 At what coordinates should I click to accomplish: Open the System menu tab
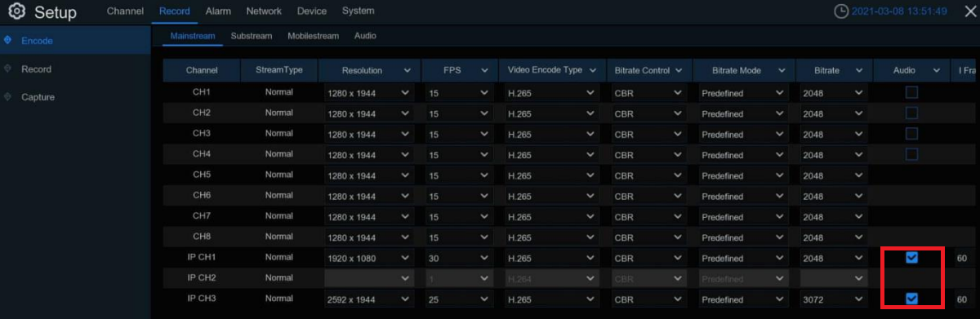click(359, 11)
